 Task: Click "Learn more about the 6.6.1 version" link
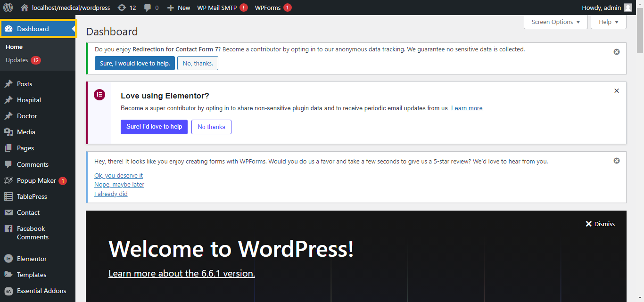click(x=182, y=273)
